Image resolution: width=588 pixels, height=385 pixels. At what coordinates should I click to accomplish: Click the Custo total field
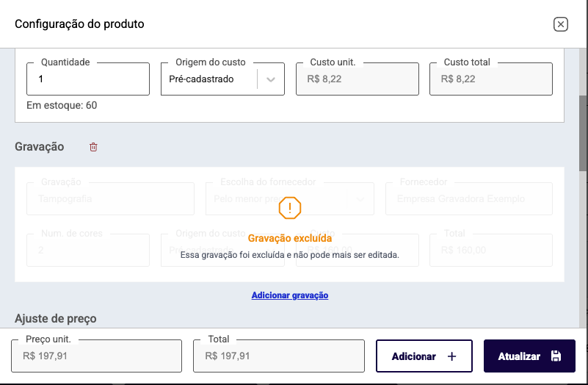tap(490, 79)
